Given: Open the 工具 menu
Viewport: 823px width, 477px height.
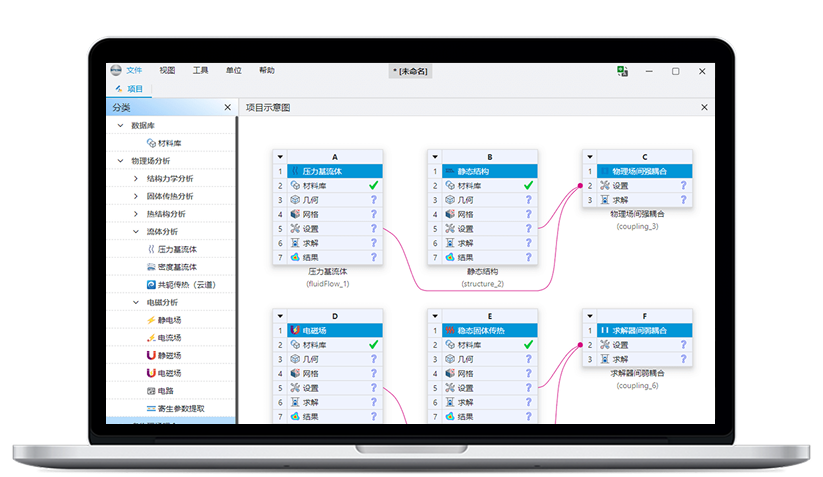Looking at the screenshot, I should 201,71.
